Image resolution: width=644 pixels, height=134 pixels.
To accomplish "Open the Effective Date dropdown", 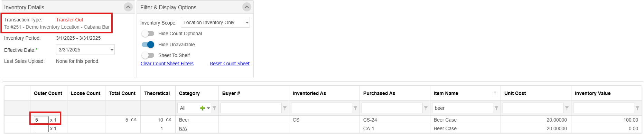I will (x=85, y=50).
